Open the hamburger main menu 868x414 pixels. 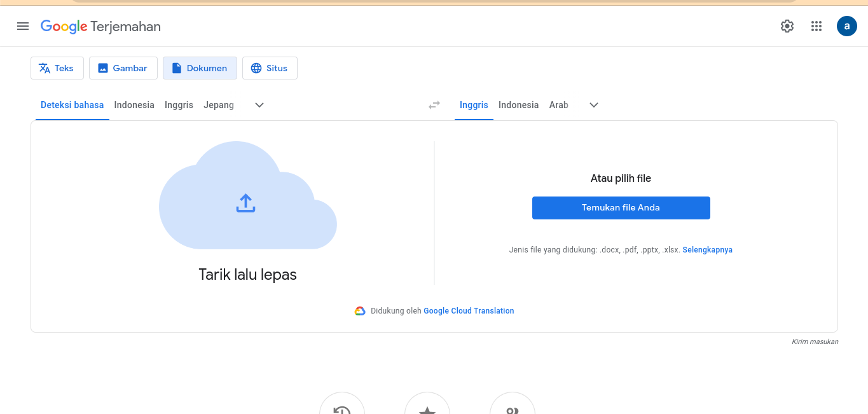(x=23, y=26)
